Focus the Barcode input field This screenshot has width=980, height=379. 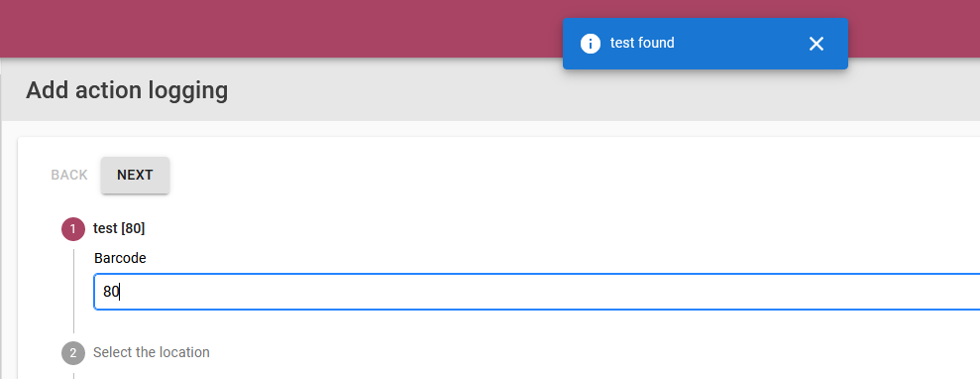point(537,292)
